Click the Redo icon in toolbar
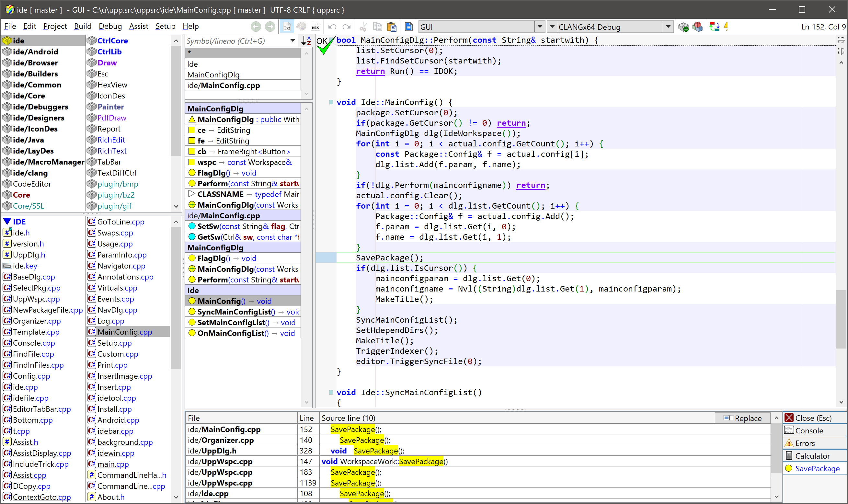Viewport: 848px width, 504px height. point(346,27)
